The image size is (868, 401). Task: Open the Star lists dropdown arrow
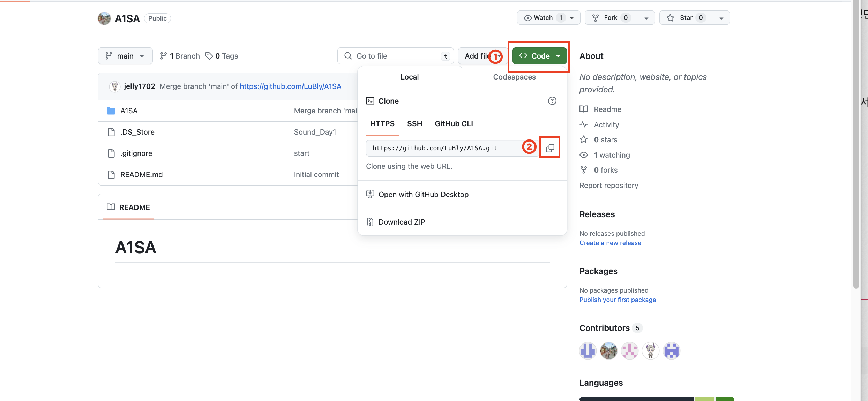point(721,18)
